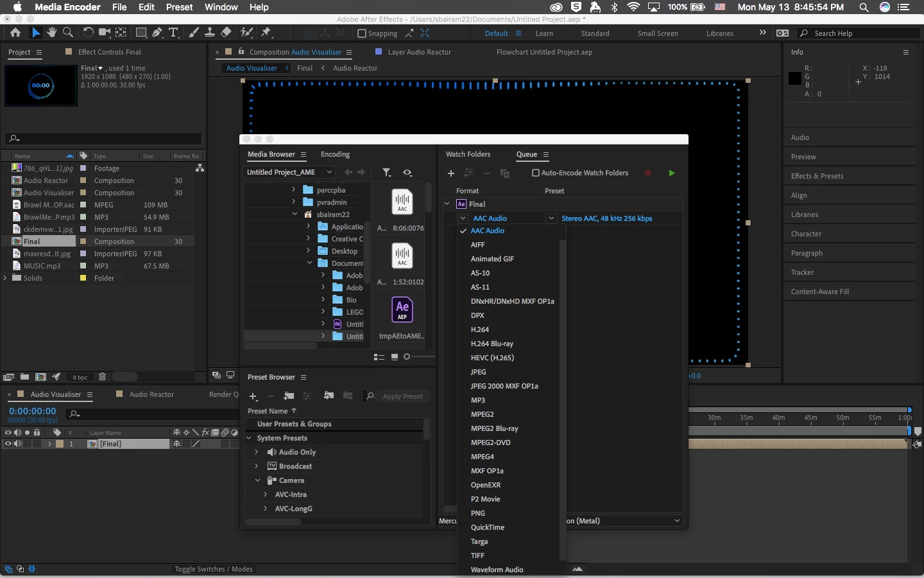The width and height of the screenshot is (924, 578).
Task: Switch to the Watch Folders tab
Action: coord(468,154)
